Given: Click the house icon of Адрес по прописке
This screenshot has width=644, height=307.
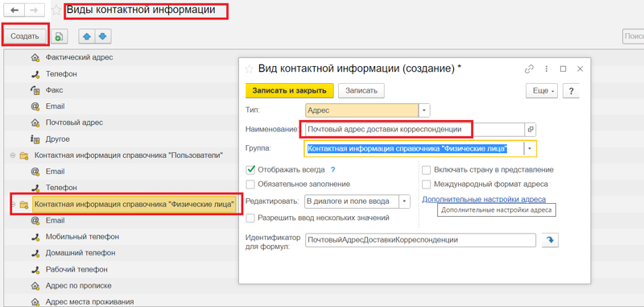Looking at the screenshot, I should (35, 285).
